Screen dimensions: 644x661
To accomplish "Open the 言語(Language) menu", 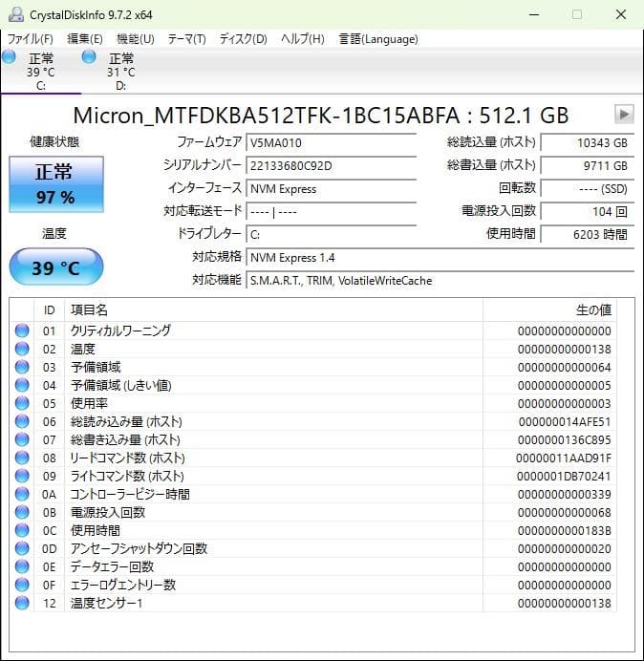I will [378, 39].
